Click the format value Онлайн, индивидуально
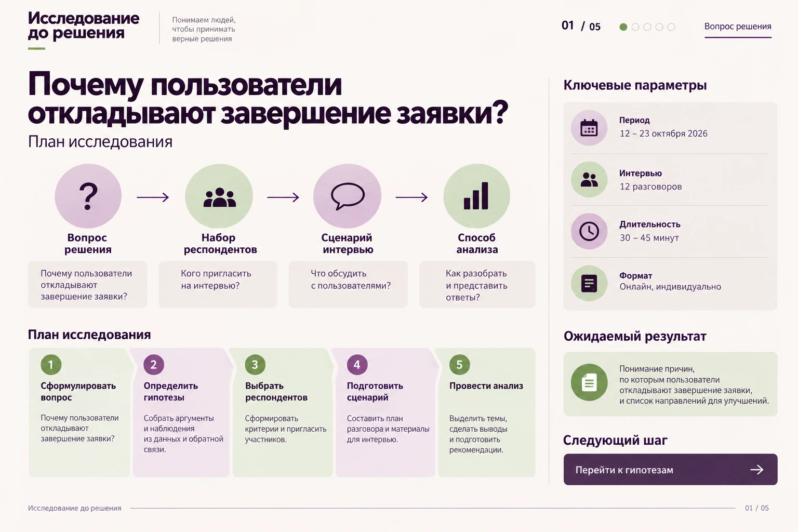This screenshot has height=532, width=798. pos(670,287)
